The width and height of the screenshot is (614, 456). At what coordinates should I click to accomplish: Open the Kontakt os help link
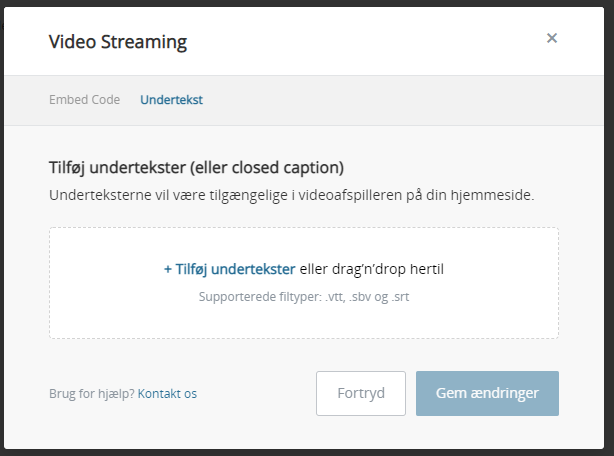pos(167,394)
